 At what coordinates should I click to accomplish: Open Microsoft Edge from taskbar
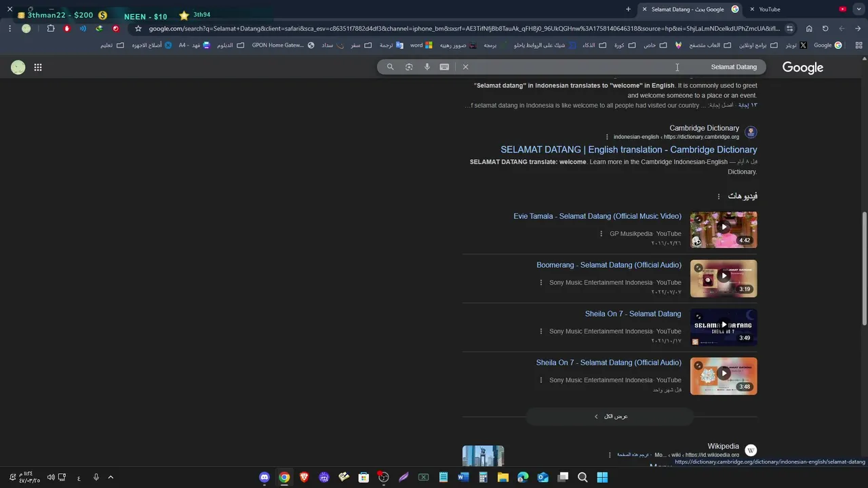[x=523, y=477]
